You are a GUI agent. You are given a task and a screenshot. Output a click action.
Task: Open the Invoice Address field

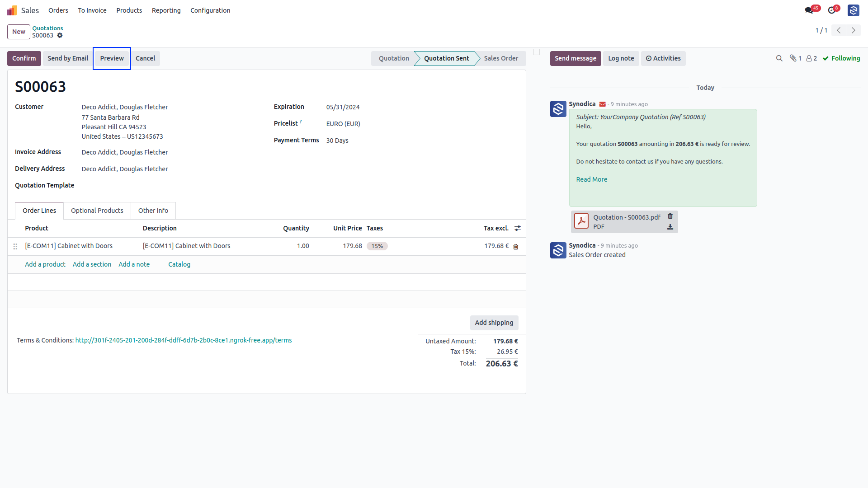pos(125,152)
